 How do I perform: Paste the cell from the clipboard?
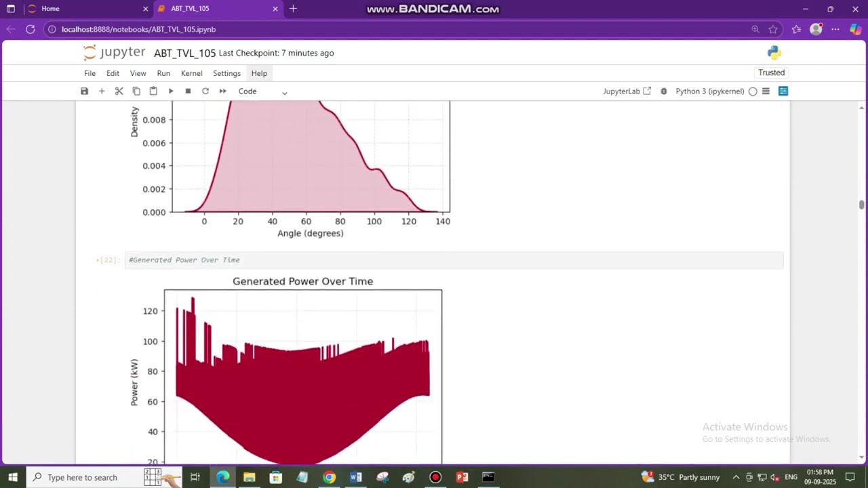pos(153,91)
